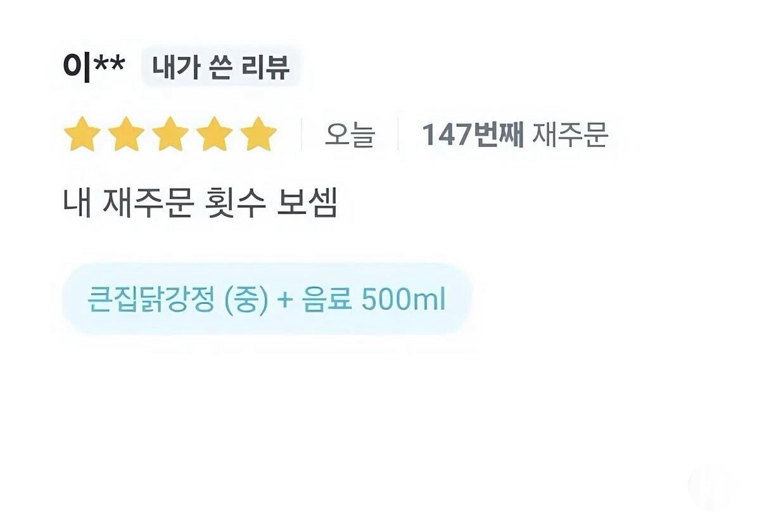Click the word 횟수 in the review
The image size is (764, 532).
click(234, 203)
